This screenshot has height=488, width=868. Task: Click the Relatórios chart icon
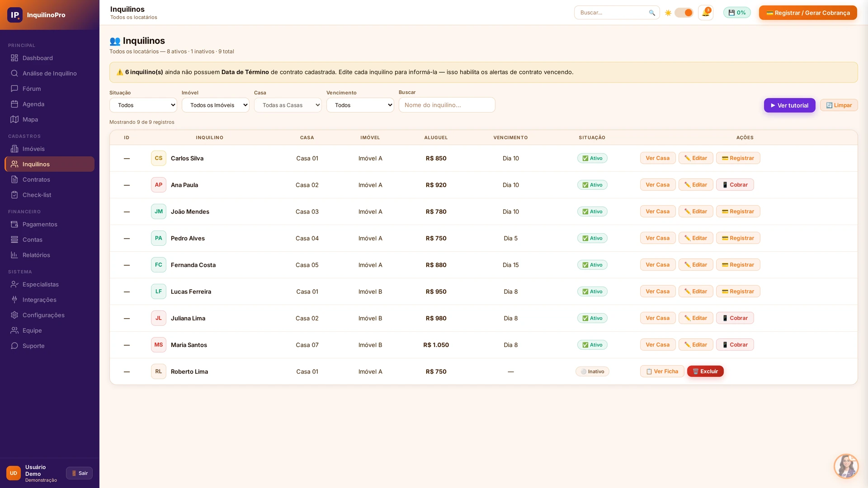click(x=14, y=255)
